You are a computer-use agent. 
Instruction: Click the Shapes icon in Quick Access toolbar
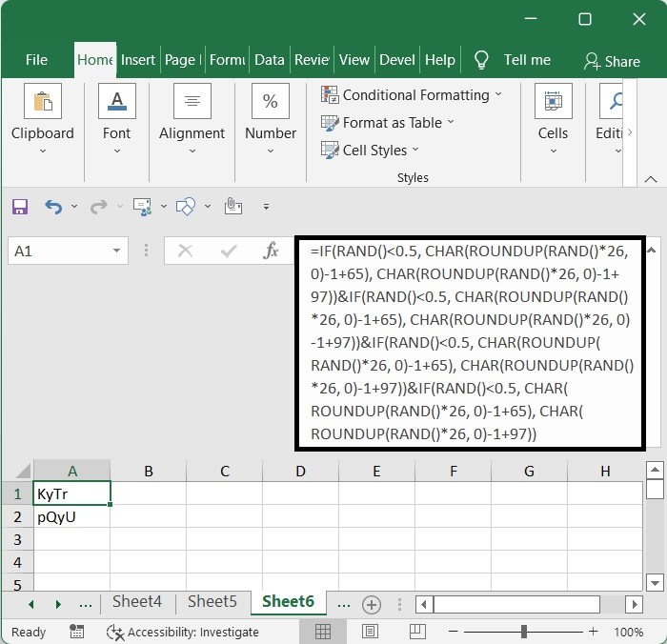tap(187, 206)
